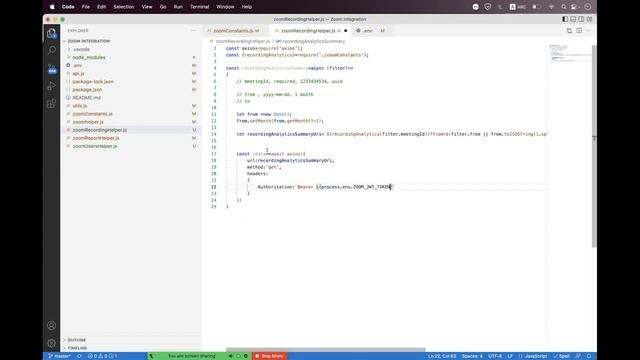This screenshot has width=640, height=360.
Task: Open the Manage gear in activity bar
Action: pyautogui.click(x=51, y=343)
